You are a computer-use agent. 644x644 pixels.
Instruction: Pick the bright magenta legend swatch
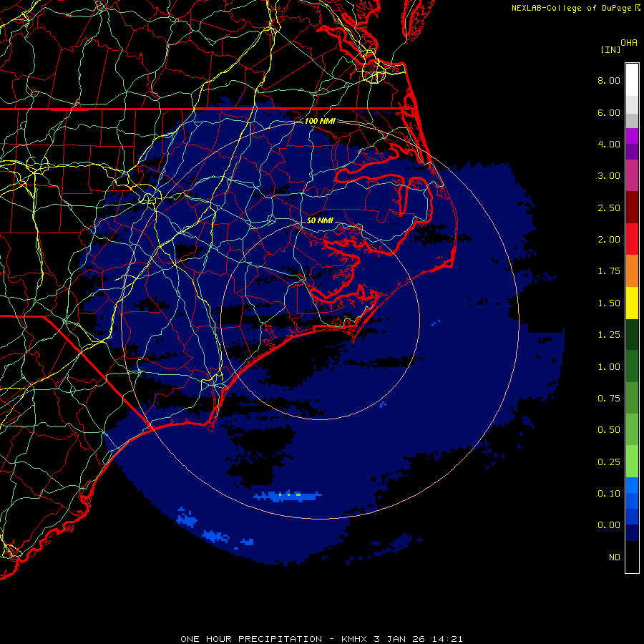(x=632, y=136)
